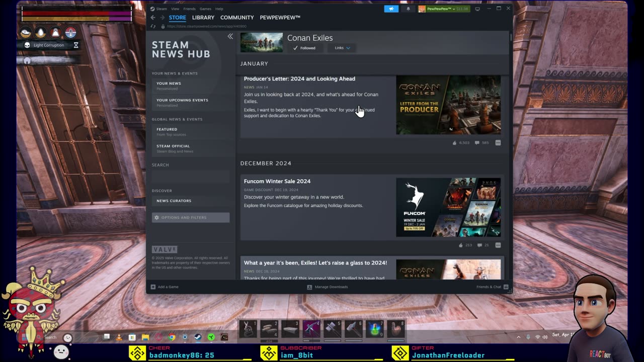Select hotbar slot 6 hammer
This screenshot has height=362, width=644.
click(x=353, y=329)
